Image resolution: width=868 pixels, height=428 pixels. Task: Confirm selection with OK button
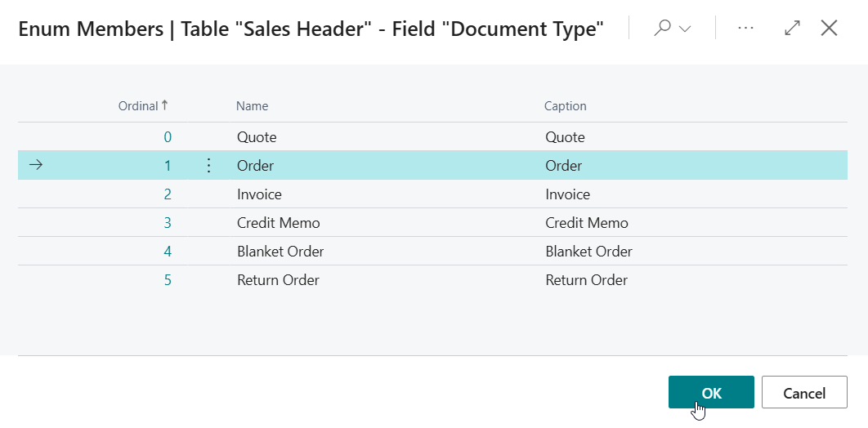click(x=711, y=392)
